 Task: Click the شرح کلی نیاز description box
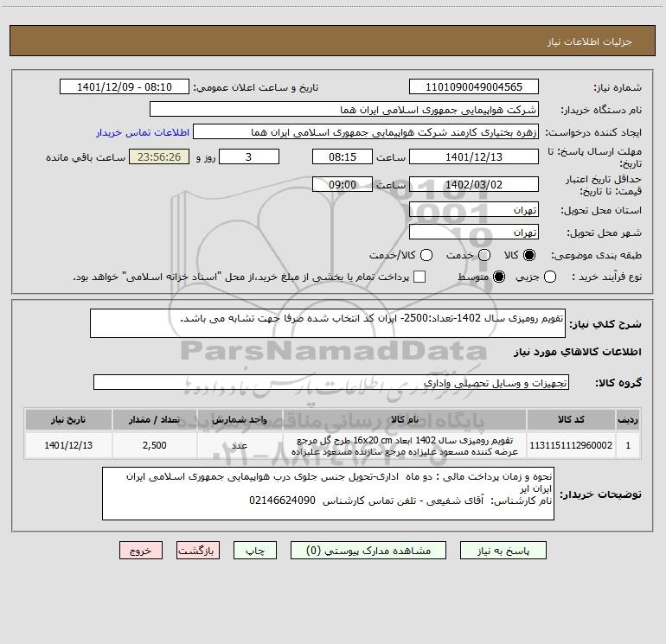[x=328, y=323]
